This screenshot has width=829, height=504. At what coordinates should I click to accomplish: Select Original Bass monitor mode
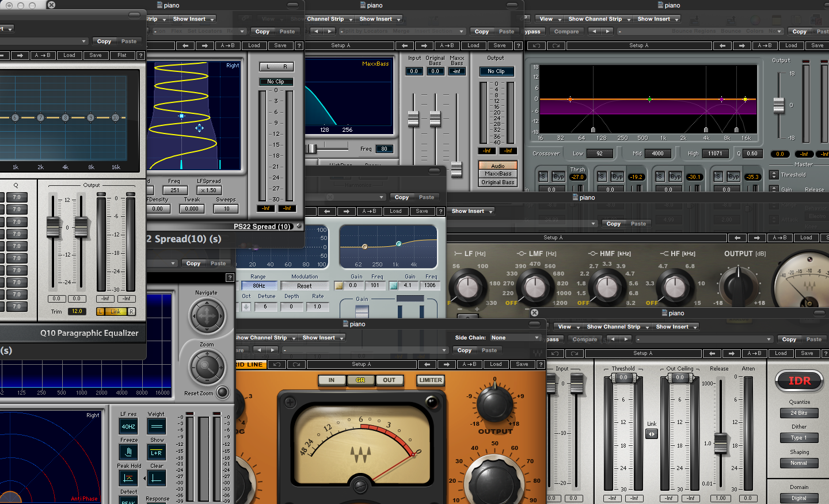click(498, 182)
